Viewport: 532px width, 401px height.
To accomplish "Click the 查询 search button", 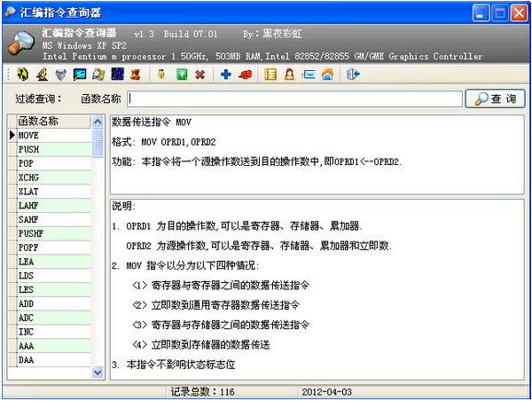I will pyautogui.click(x=495, y=98).
